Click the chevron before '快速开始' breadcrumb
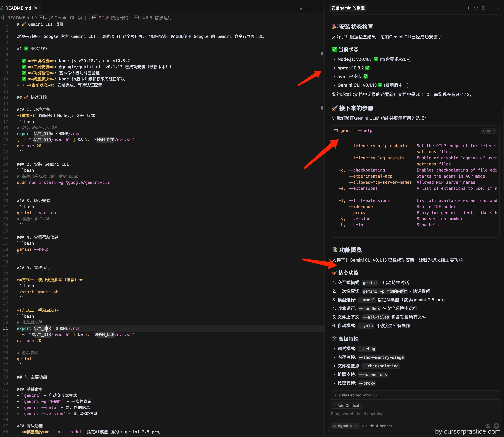 click(90, 18)
